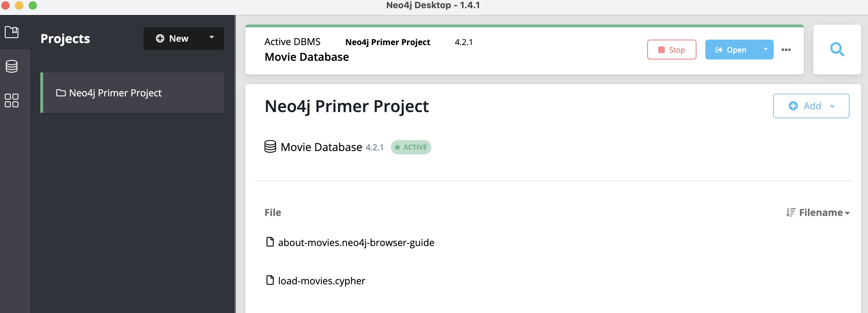
Task: Click the yellow minimize button in title bar
Action: tap(19, 5)
